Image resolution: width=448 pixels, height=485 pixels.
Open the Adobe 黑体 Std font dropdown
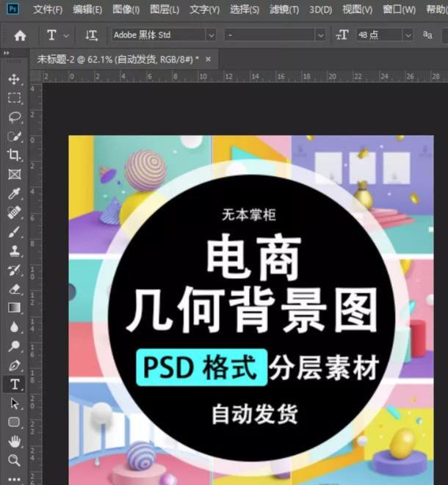[x=211, y=35]
